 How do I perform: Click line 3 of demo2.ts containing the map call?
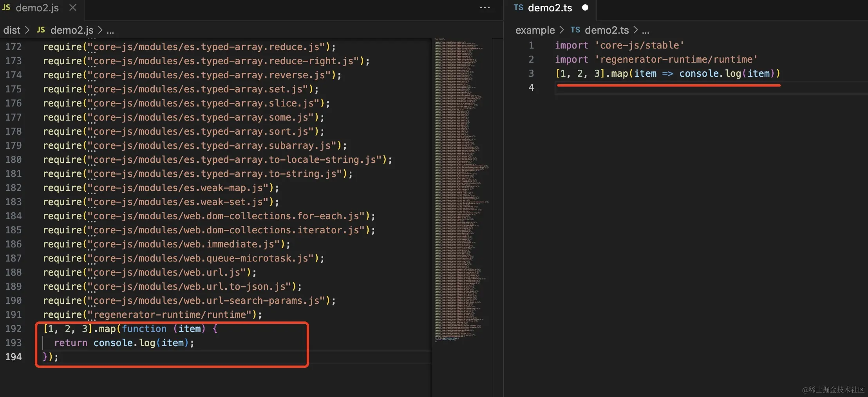[666, 74]
